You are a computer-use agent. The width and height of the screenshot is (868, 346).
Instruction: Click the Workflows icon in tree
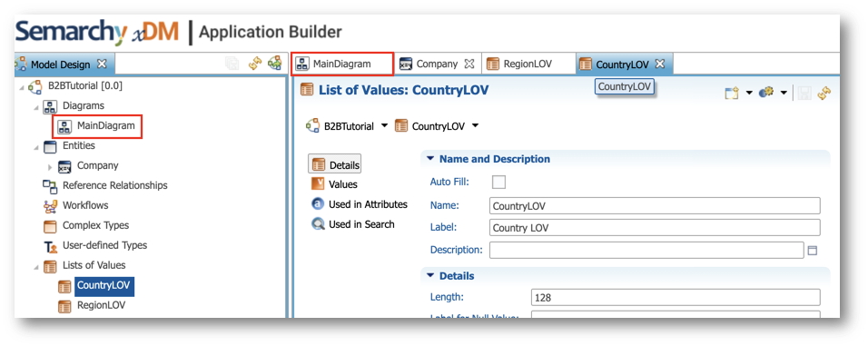click(50, 206)
